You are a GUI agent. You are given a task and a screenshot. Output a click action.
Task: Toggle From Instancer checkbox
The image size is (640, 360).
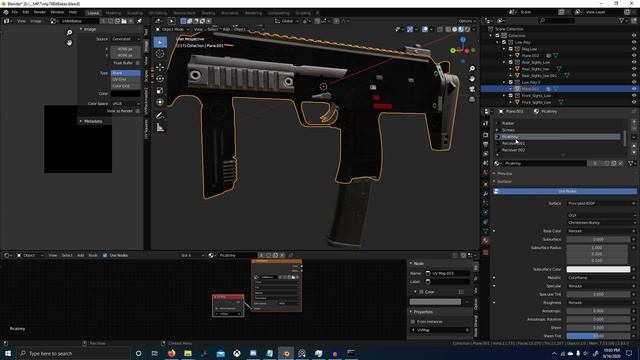tap(413, 322)
